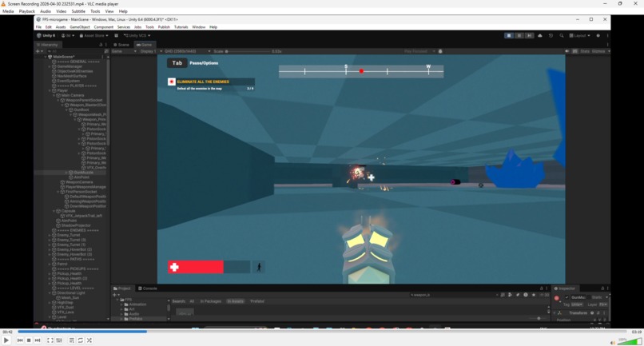644x346 pixels.
Task: Click Hierarchy add object plus button
Action: [39, 51]
